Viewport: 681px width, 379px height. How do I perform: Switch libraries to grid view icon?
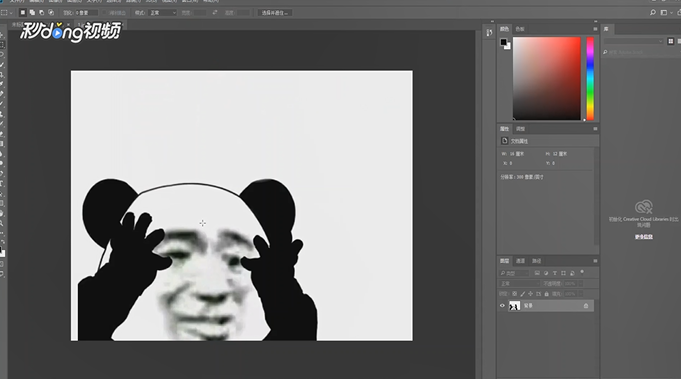(671, 41)
